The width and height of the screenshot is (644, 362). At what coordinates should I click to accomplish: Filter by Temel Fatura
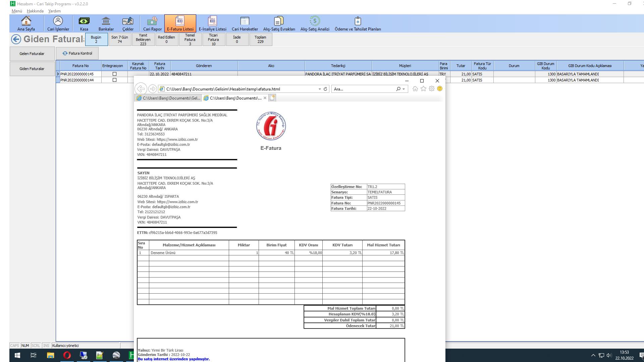tap(190, 40)
